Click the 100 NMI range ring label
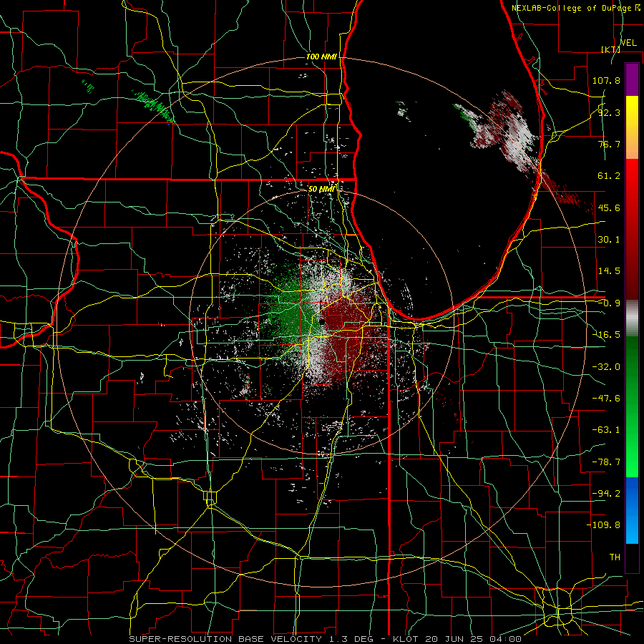This screenshot has height=644, width=644. [321, 57]
